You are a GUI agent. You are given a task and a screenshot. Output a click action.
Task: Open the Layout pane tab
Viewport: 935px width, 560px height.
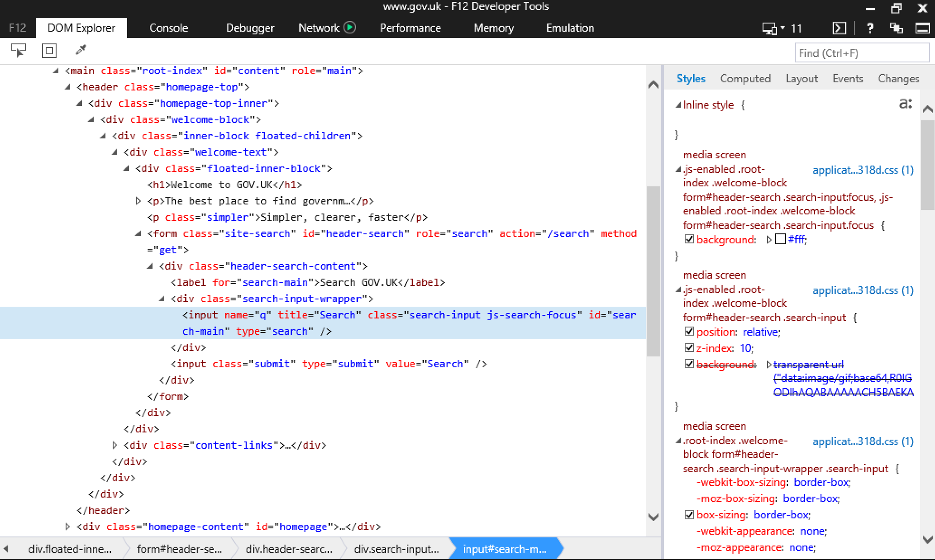[x=801, y=79]
